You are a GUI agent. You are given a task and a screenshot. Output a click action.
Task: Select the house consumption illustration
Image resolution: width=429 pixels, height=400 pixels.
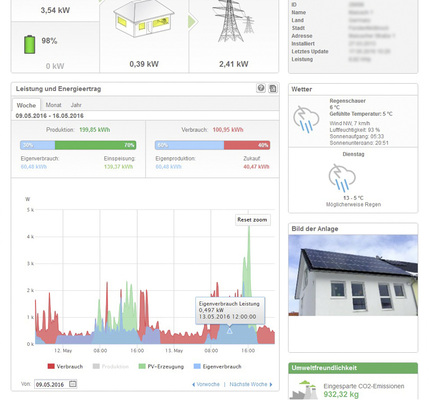144,20
